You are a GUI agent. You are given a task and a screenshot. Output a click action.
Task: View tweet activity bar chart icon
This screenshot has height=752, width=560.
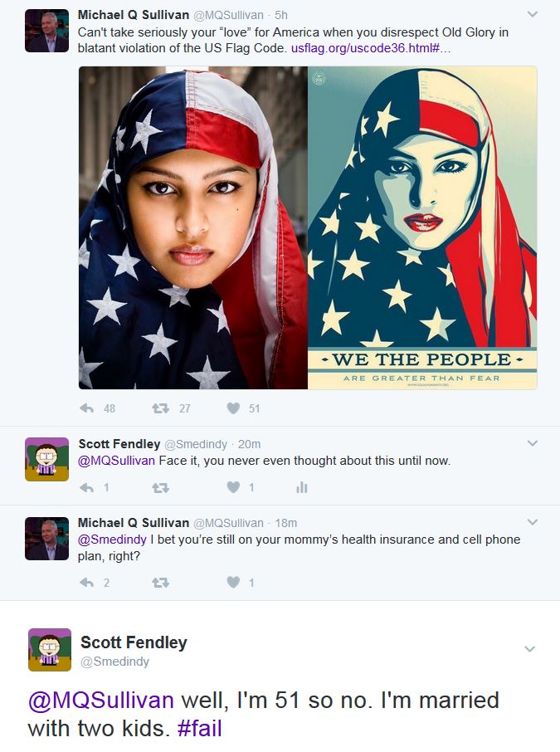(x=302, y=488)
